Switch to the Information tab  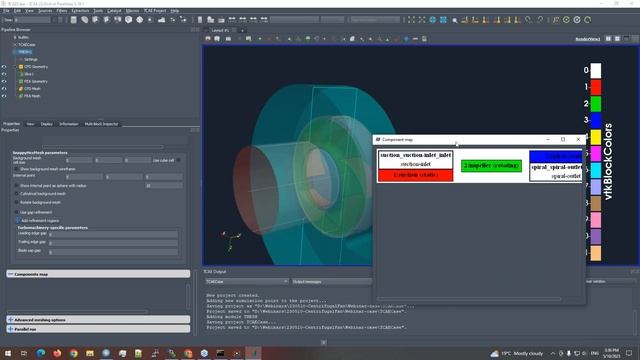point(69,124)
